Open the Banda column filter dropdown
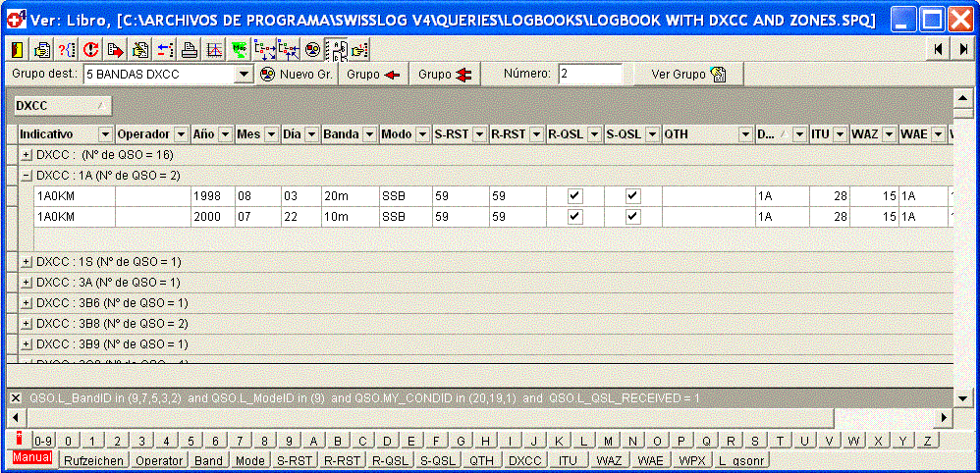This screenshot has height=473, width=980. [x=368, y=133]
